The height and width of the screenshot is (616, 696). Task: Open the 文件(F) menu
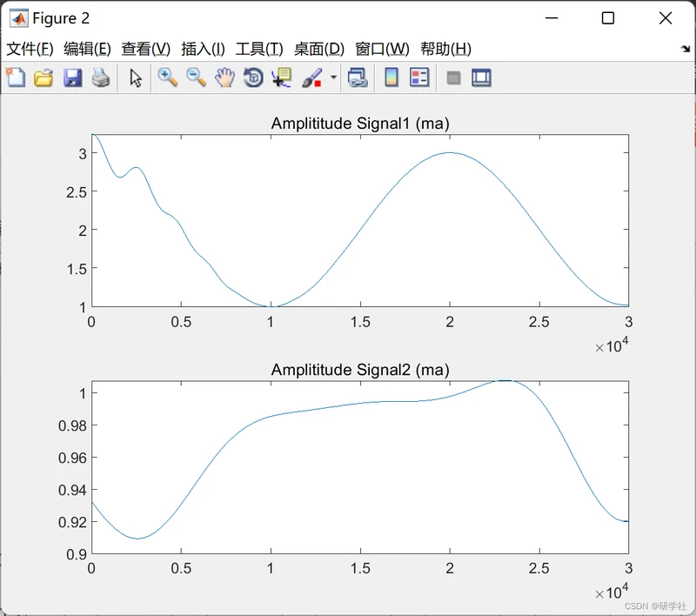(x=30, y=49)
